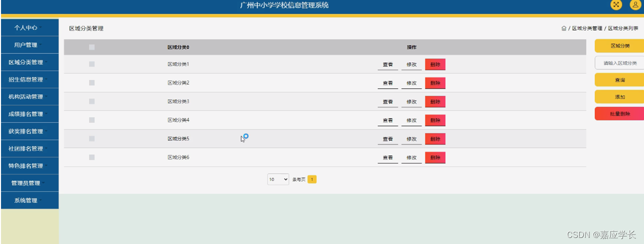Click 修改 for 区域分类2

pyautogui.click(x=412, y=83)
